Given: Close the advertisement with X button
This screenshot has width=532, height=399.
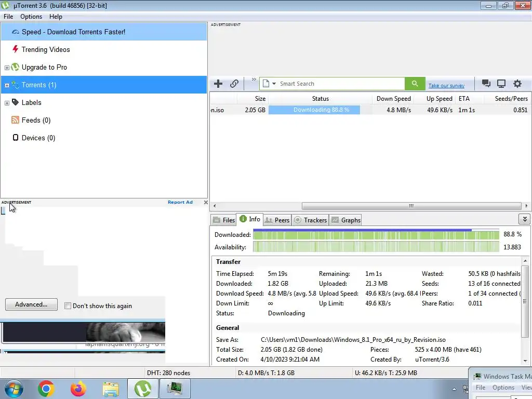Looking at the screenshot, I should point(206,202).
